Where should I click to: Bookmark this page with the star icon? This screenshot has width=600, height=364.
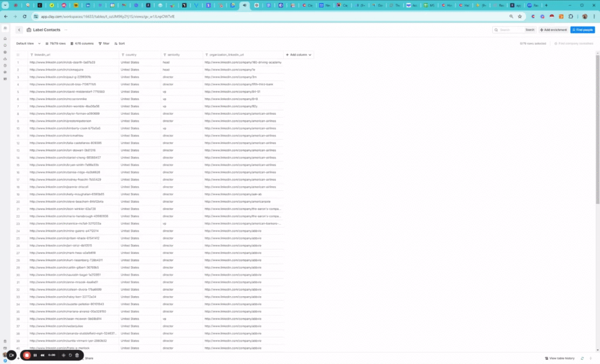520,16
